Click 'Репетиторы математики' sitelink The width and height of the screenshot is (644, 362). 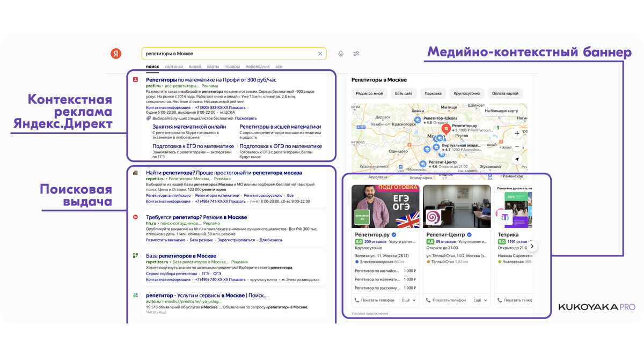point(217,196)
